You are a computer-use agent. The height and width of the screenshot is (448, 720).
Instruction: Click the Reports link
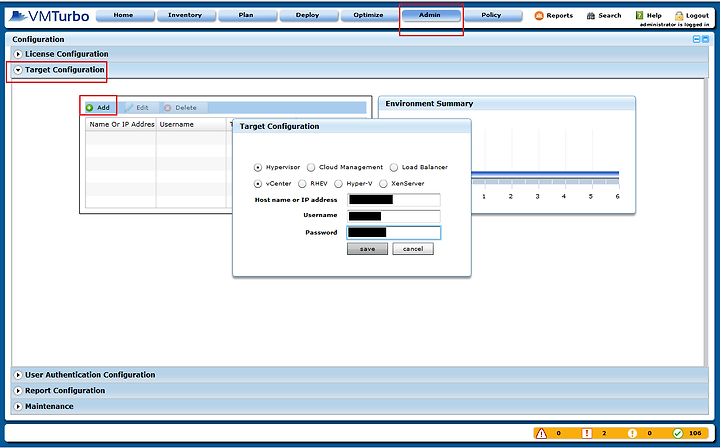[559, 16]
